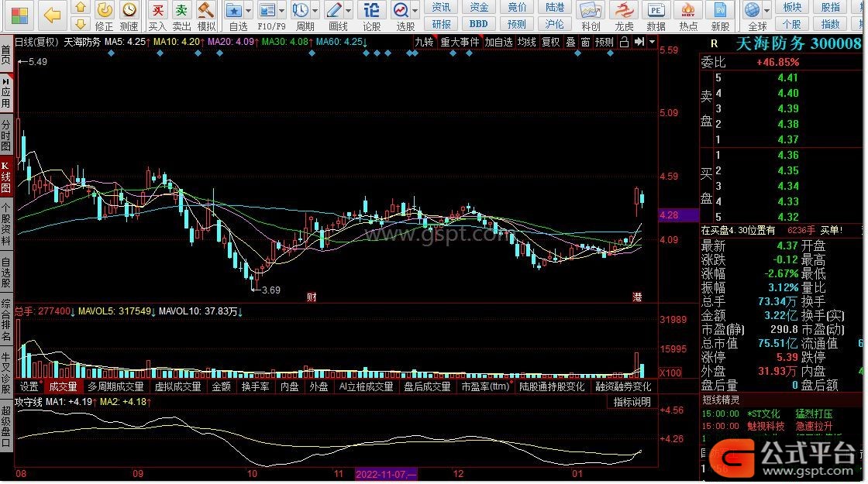
Task: Switch to 虚拟成交量 tab
Action: tap(177, 386)
